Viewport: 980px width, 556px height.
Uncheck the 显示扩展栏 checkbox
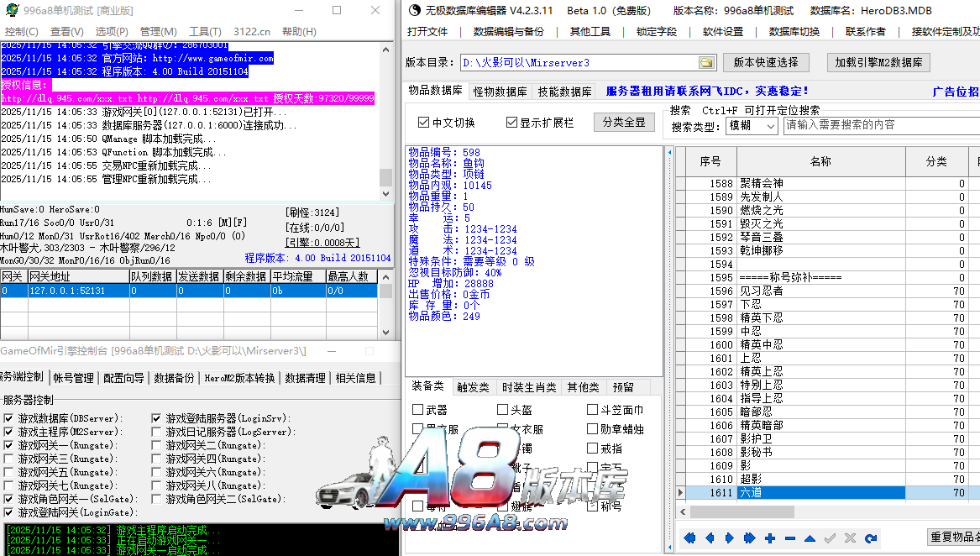click(x=511, y=123)
